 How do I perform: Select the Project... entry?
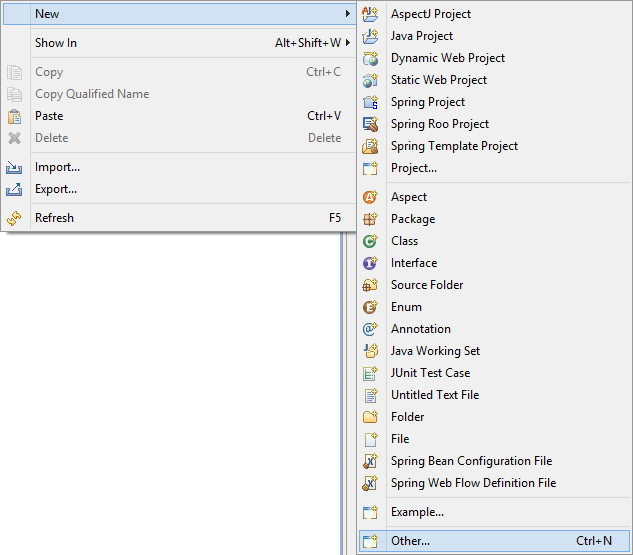pos(494,168)
